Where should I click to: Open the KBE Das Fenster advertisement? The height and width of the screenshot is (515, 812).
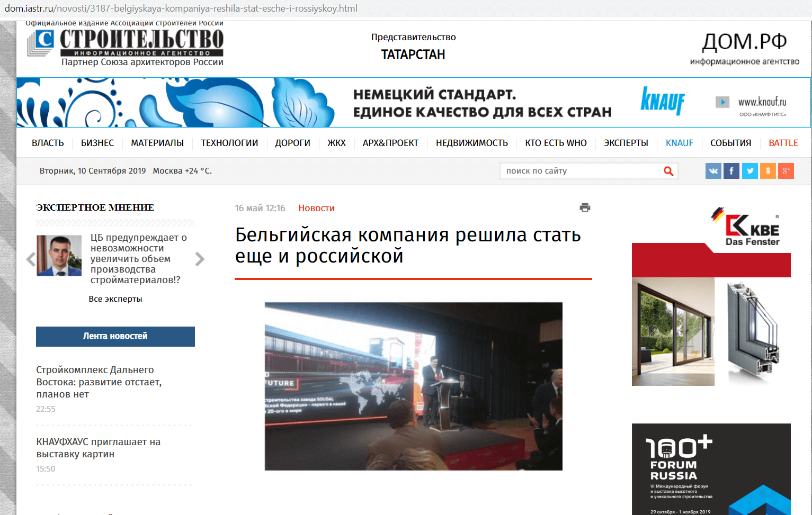711,296
